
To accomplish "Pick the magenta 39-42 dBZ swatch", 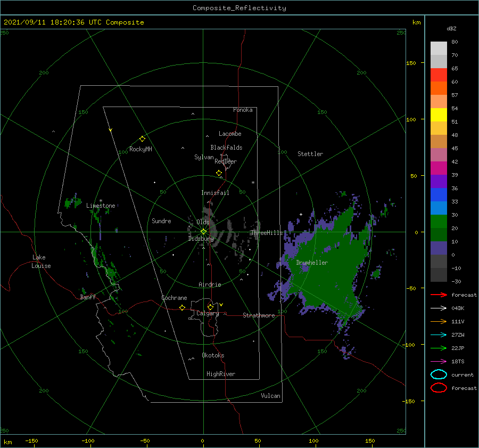I will point(439,168).
